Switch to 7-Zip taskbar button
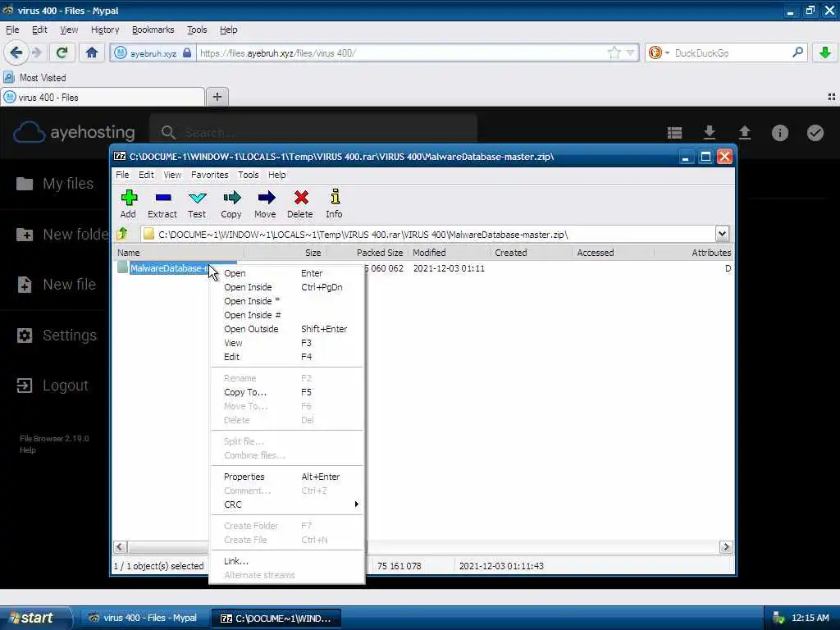The image size is (840, 630). click(276, 619)
